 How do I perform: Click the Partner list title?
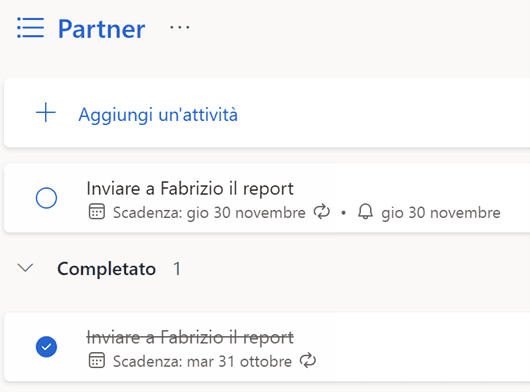pyautogui.click(x=102, y=29)
